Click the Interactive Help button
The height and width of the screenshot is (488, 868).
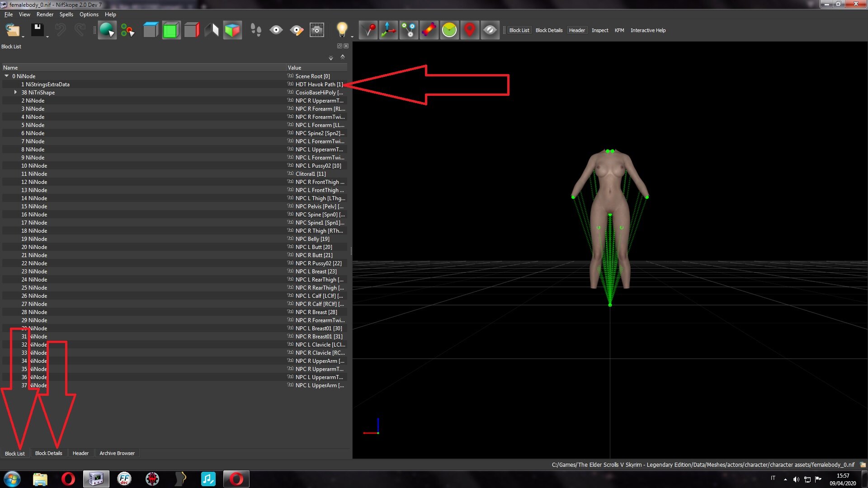point(648,30)
